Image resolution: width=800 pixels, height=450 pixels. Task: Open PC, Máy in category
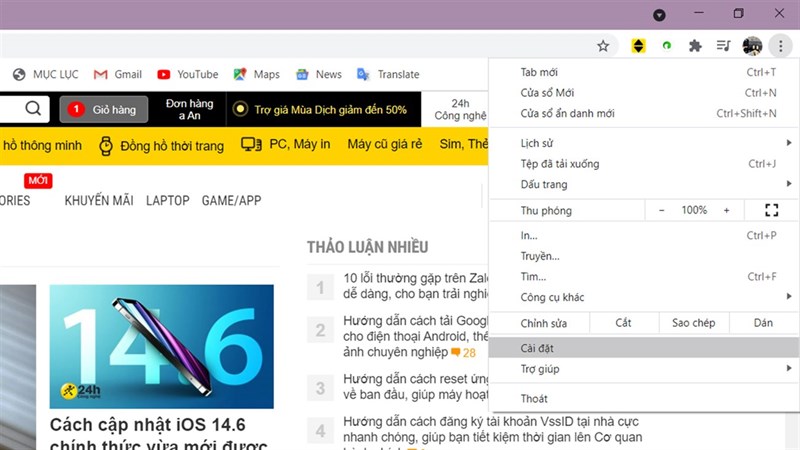(x=286, y=144)
